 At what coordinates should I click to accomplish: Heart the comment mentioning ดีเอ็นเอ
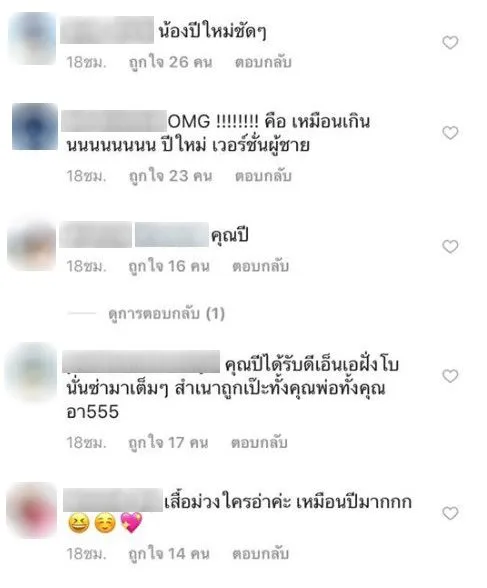coord(450,376)
